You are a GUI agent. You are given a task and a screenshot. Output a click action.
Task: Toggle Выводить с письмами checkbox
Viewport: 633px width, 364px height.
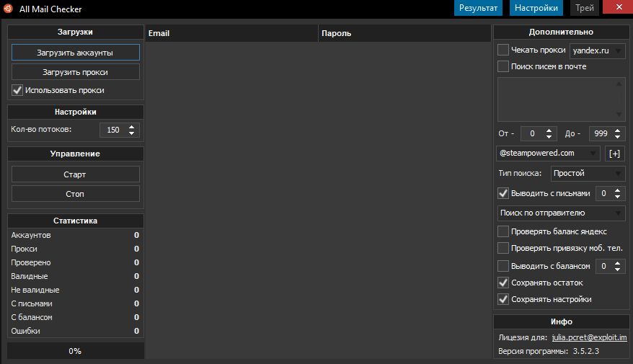click(503, 193)
